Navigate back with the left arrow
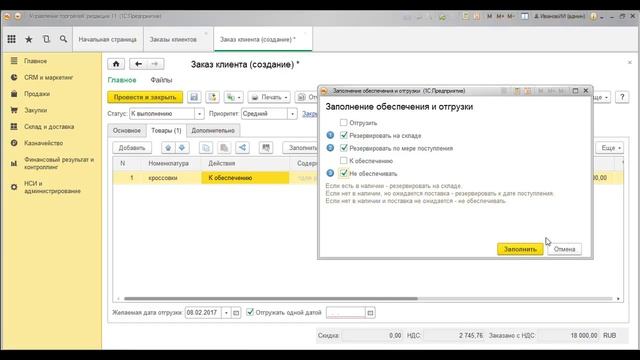 [x=138, y=64]
